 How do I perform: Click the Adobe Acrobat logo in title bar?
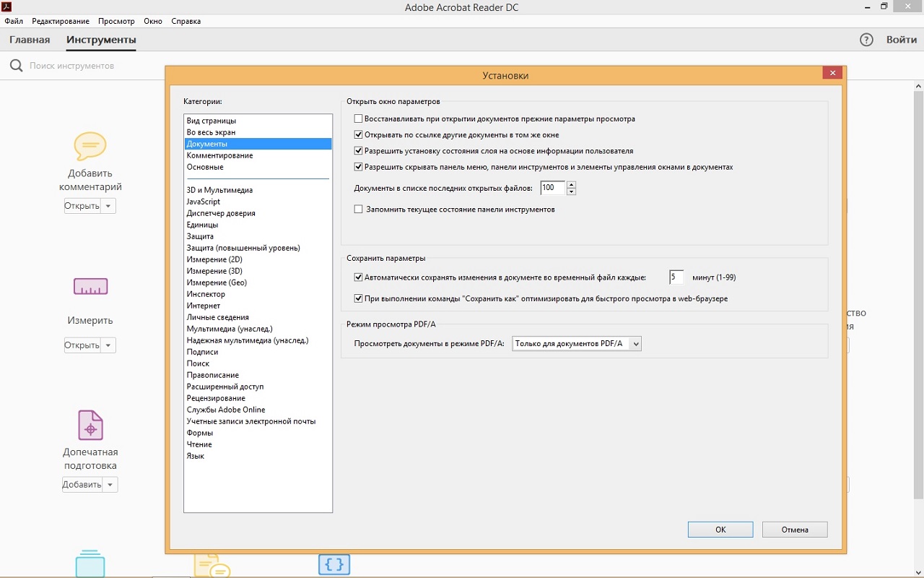(6, 7)
